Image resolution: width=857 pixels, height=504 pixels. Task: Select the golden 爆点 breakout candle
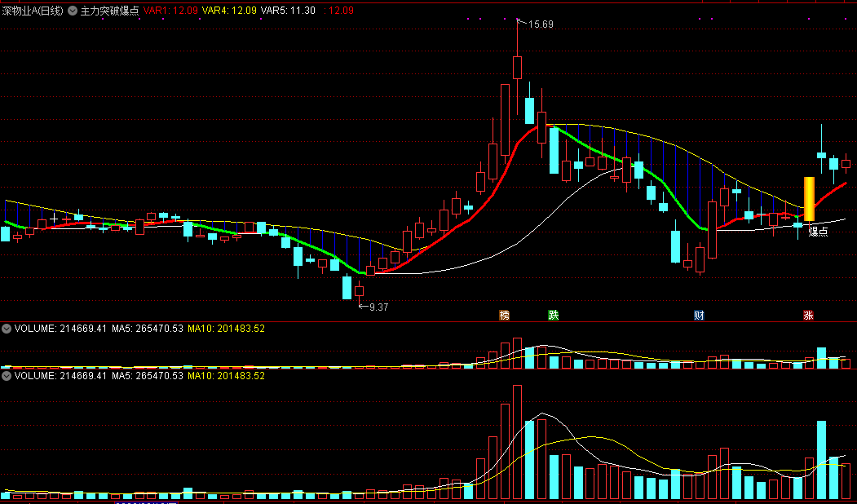pyautogui.click(x=809, y=199)
